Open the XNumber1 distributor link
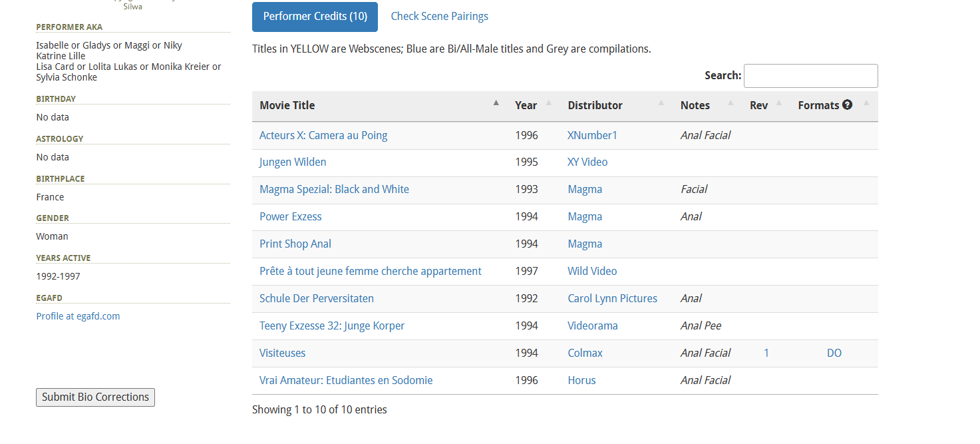This screenshot has width=980, height=444. tap(592, 135)
